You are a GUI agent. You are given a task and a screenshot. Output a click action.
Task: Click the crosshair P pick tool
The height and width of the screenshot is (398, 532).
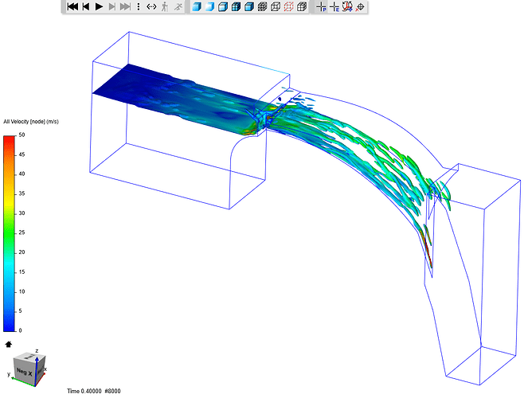(x=321, y=6)
